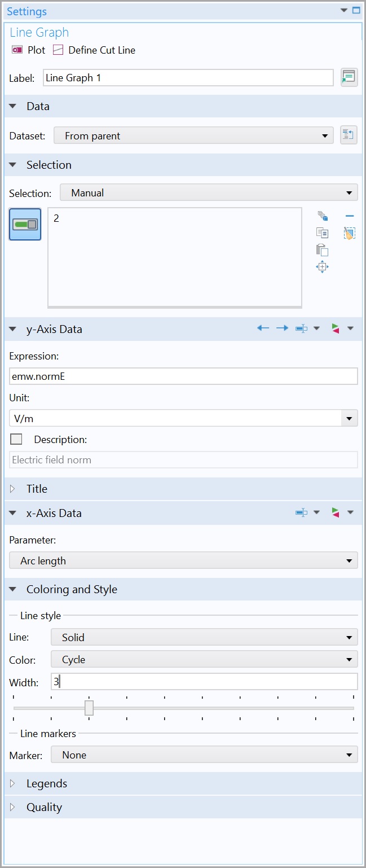Click the Plot icon button
Image resolution: width=366 pixels, height=868 pixels.
(x=17, y=50)
